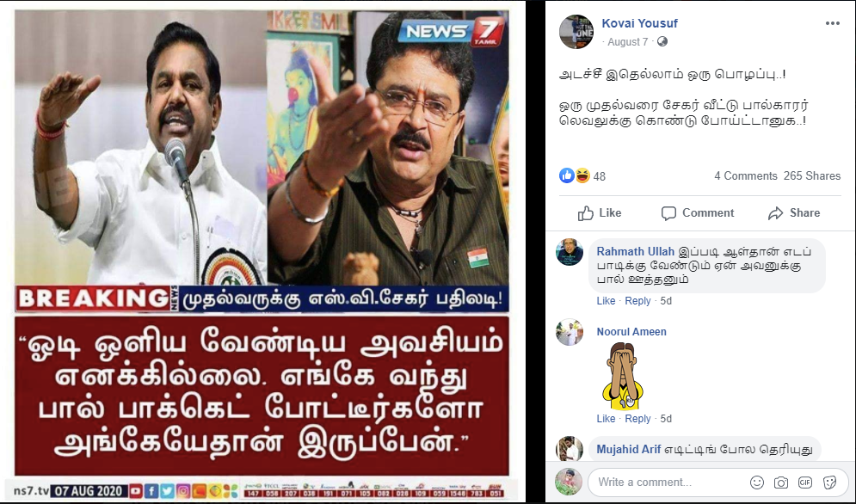Open the sticker picker icon
856x504 pixels.
(x=830, y=482)
